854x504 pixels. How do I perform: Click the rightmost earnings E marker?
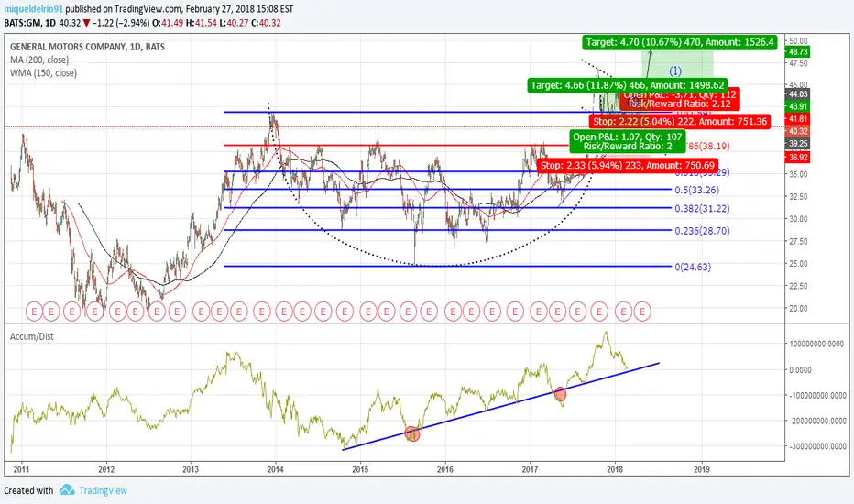pyautogui.click(x=642, y=312)
